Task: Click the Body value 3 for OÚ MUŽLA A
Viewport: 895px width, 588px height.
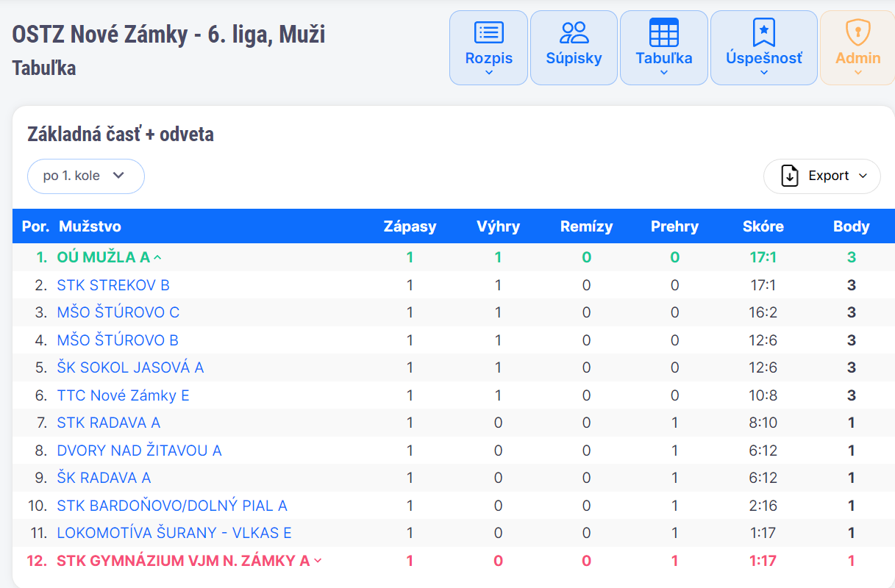Action: click(x=852, y=257)
